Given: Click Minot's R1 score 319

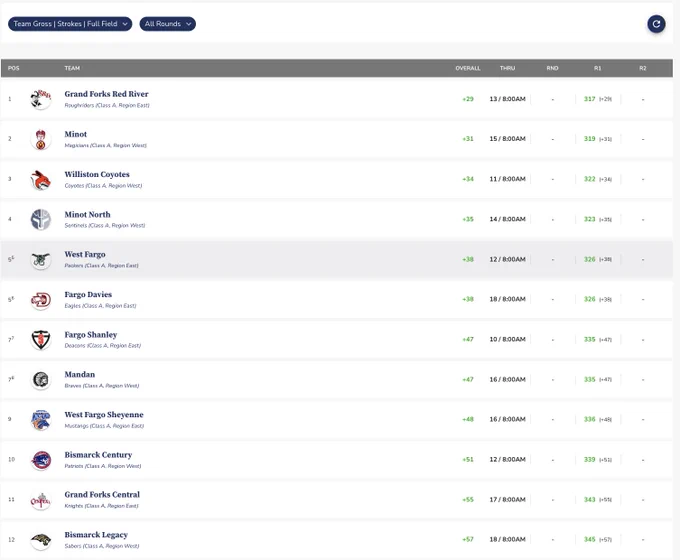Looking at the screenshot, I should point(589,139).
